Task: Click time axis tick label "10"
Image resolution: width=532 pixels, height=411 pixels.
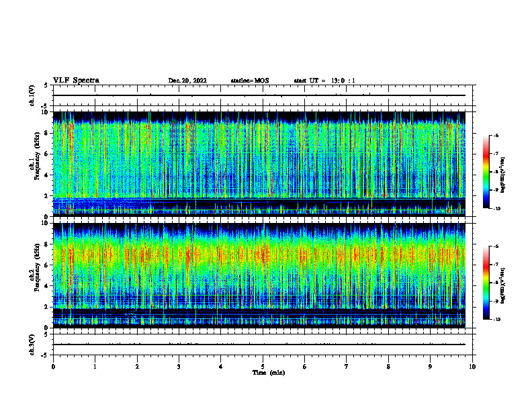Action: 472,367
